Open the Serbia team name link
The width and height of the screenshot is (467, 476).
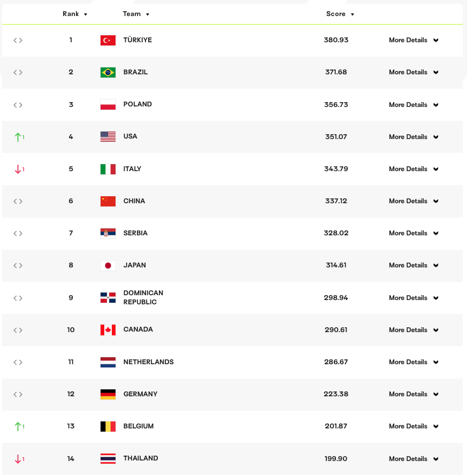(x=135, y=233)
